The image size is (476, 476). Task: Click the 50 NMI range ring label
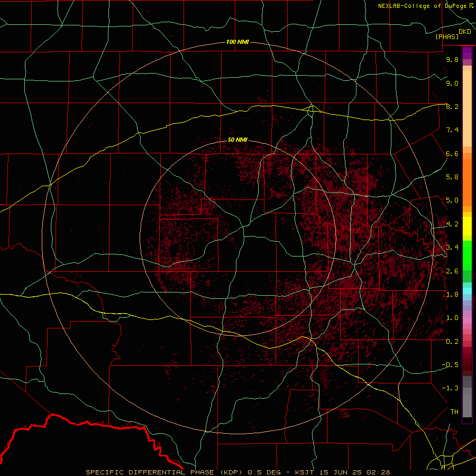coord(237,140)
